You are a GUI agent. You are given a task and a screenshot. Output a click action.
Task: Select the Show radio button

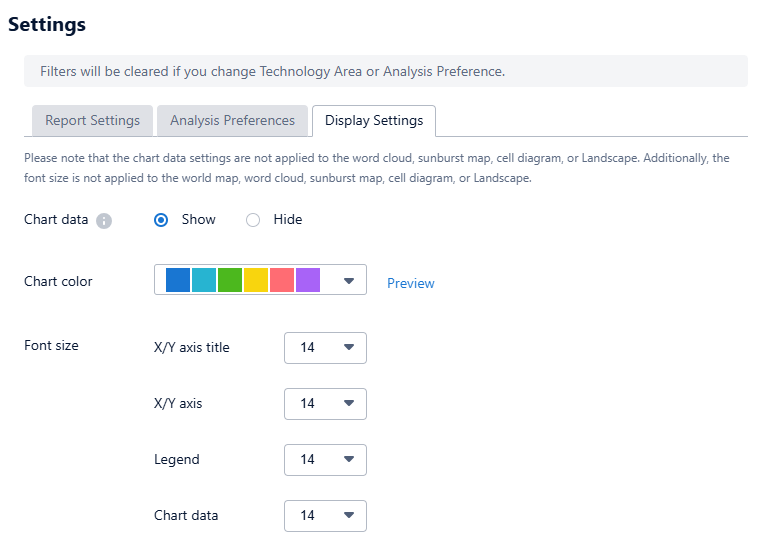click(x=161, y=220)
